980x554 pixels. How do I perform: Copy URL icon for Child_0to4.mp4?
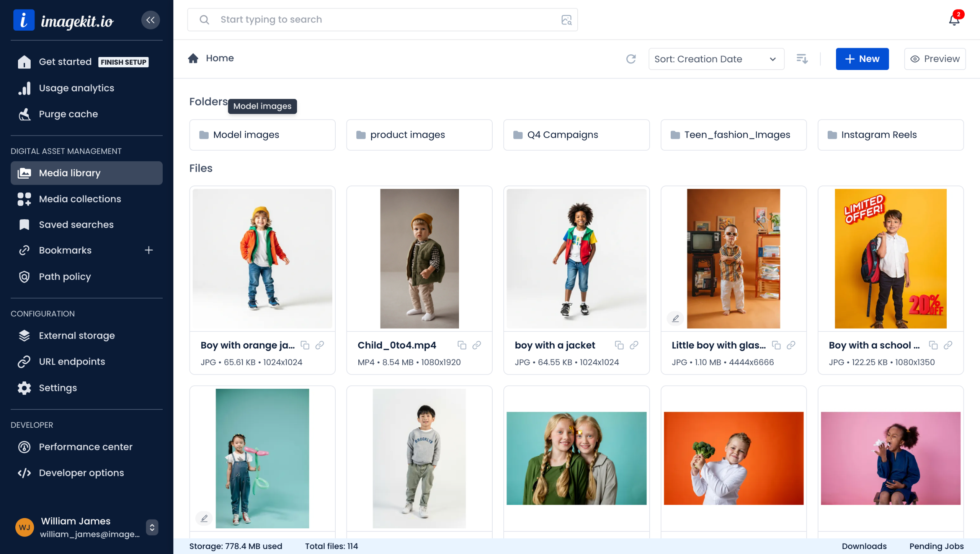click(x=462, y=345)
